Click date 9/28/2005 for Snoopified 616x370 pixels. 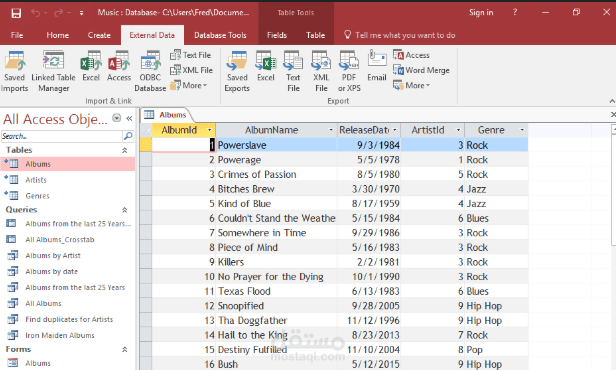376,306
